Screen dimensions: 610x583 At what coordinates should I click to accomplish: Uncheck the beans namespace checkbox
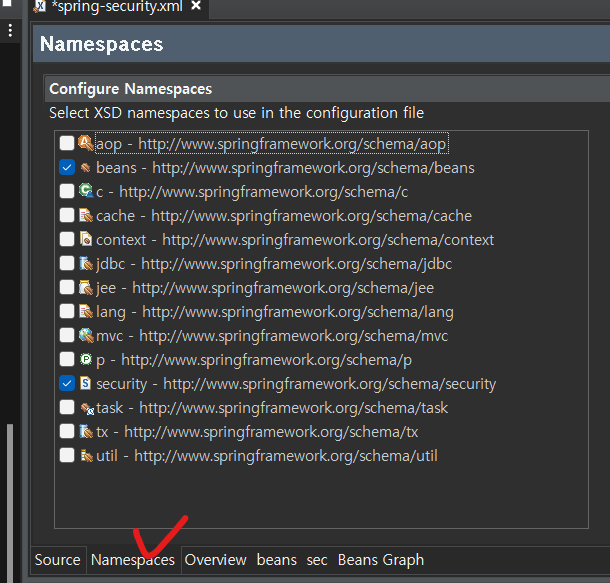(x=67, y=167)
